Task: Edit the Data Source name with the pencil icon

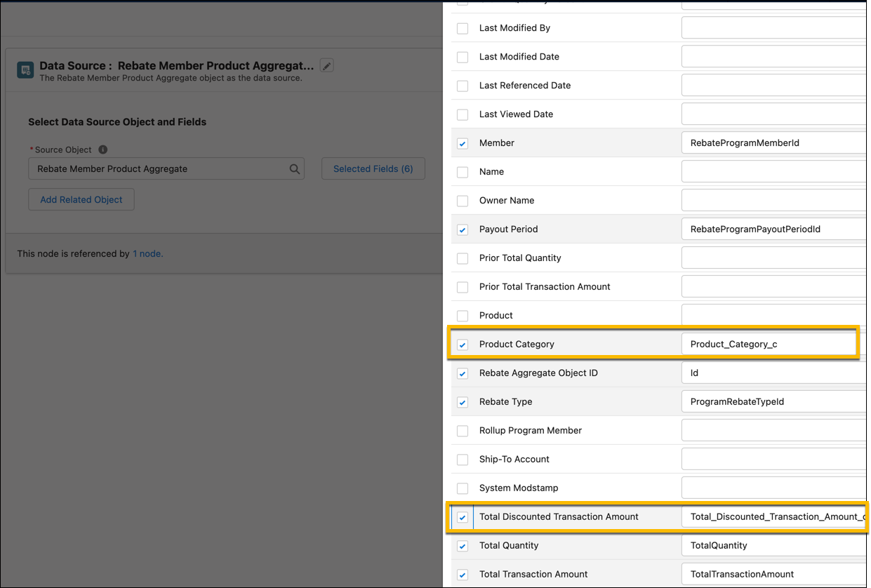Action: (326, 65)
